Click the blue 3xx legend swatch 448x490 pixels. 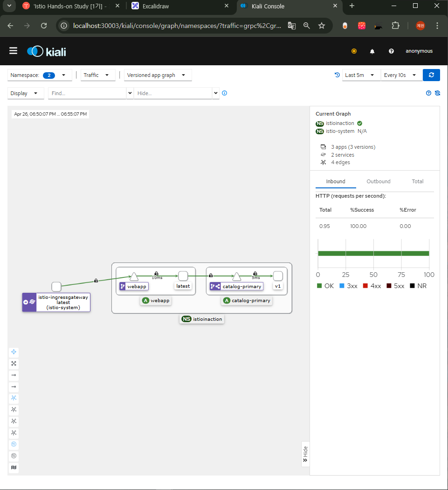click(342, 286)
